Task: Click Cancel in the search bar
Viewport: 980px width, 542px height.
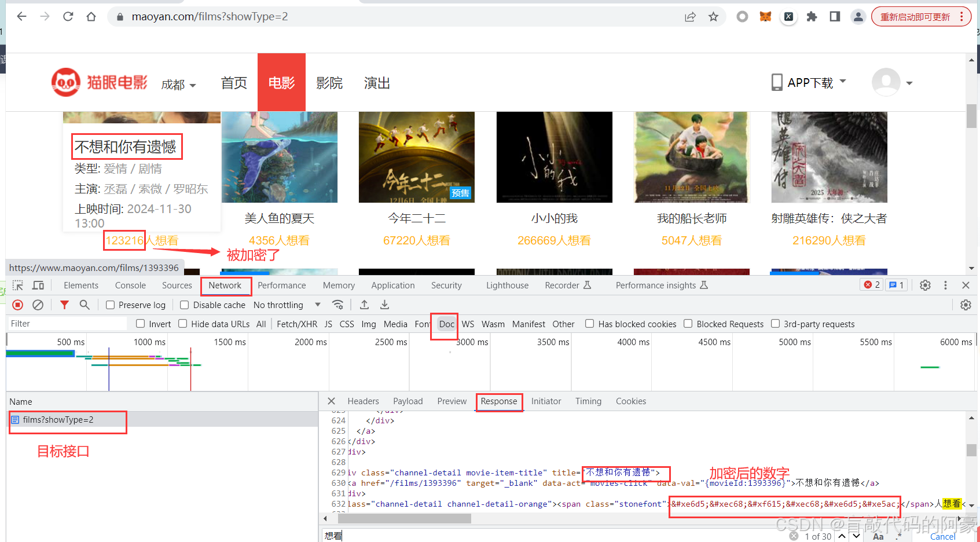Action: tap(943, 537)
